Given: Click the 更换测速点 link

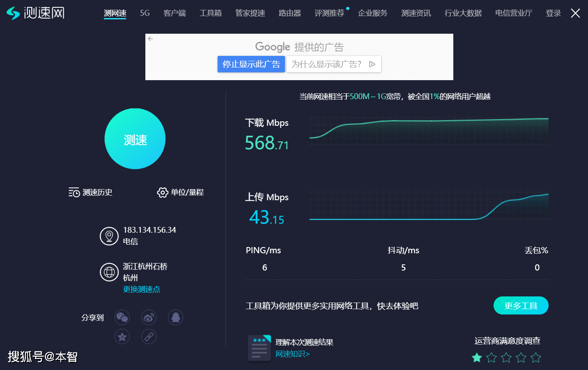Looking at the screenshot, I should (x=142, y=289).
